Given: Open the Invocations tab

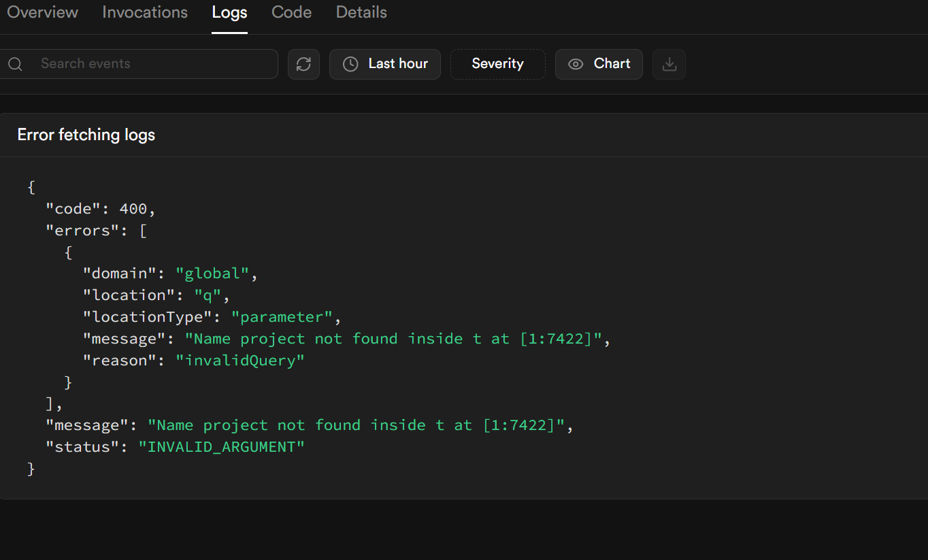Looking at the screenshot, I should point(145,12).
